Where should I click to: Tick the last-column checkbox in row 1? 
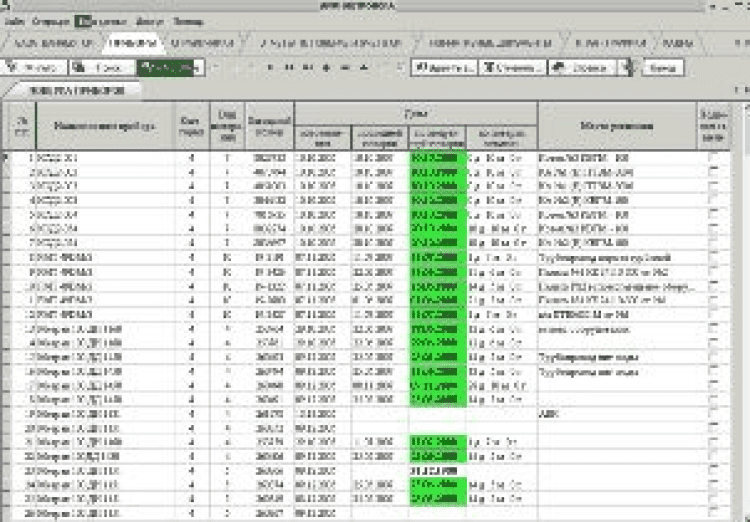coord(712,158)
